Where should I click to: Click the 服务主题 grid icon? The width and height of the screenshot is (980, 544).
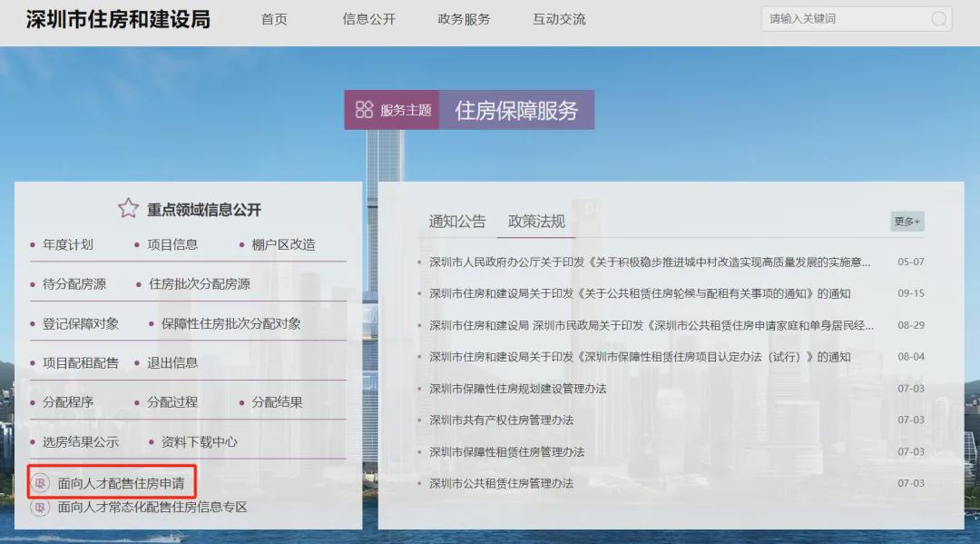(x=365, y=110)
